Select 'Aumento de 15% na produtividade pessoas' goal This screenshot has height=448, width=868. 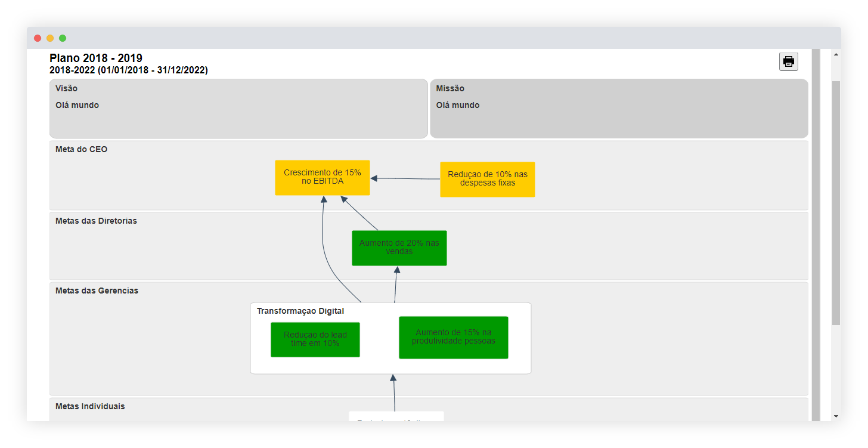coord(453,337)
